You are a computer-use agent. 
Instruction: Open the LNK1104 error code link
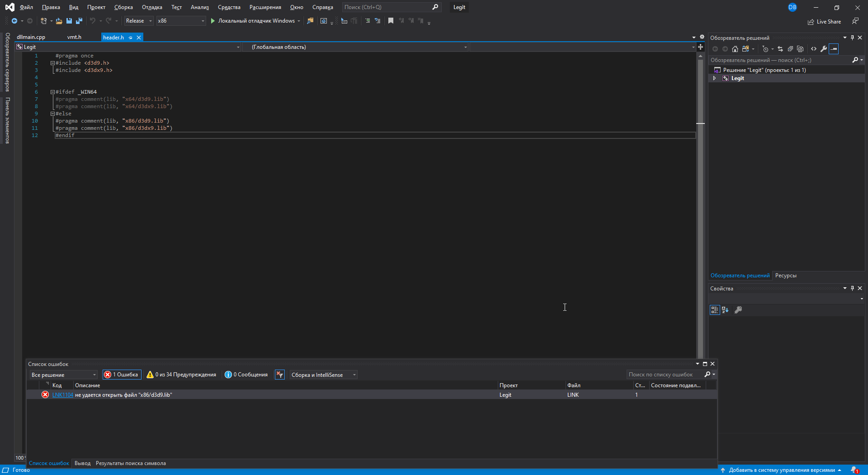tap(62, 395)
